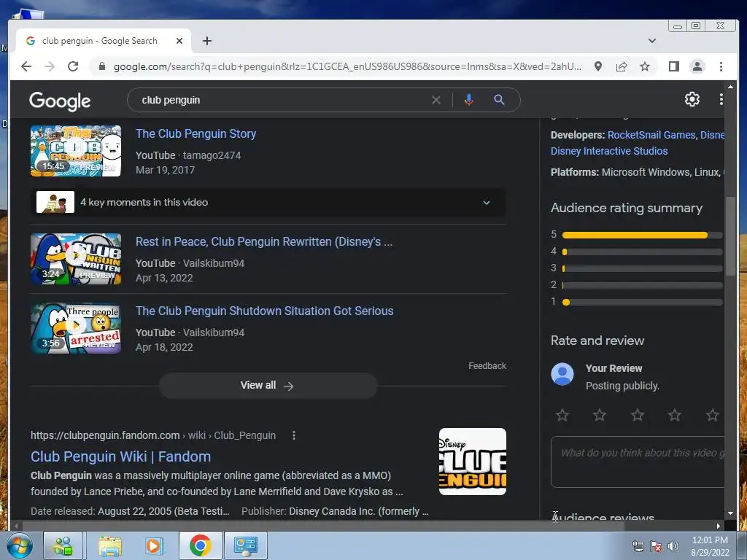The image size is (747, 560).
Task: Clear the search box text
Action: (436, 100)
